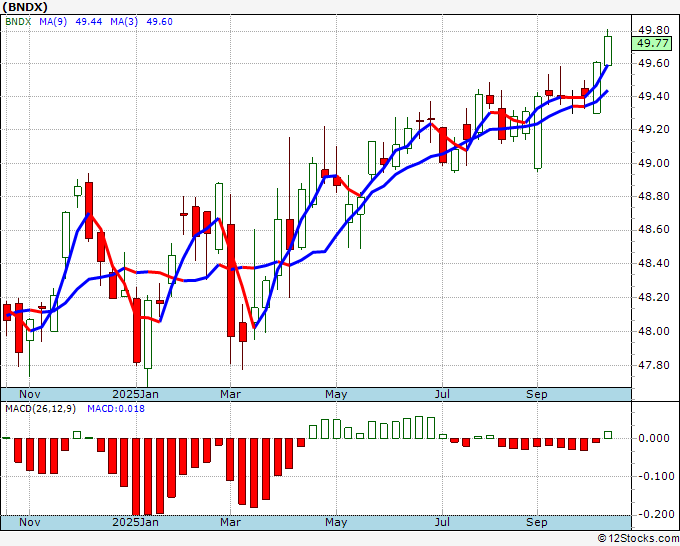Click the (BNDX) chart title
Screen dimensions: 680x546
(x=25, y=7)
